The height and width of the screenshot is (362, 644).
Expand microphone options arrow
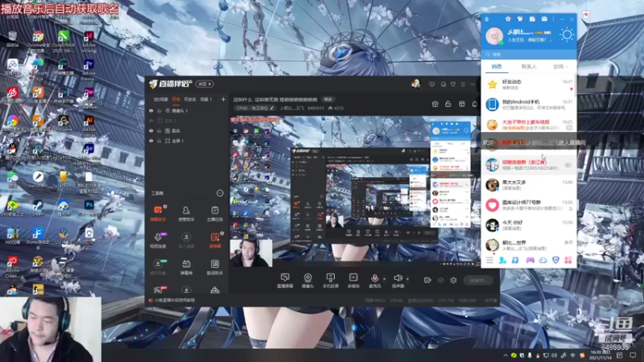pos(385,279)
